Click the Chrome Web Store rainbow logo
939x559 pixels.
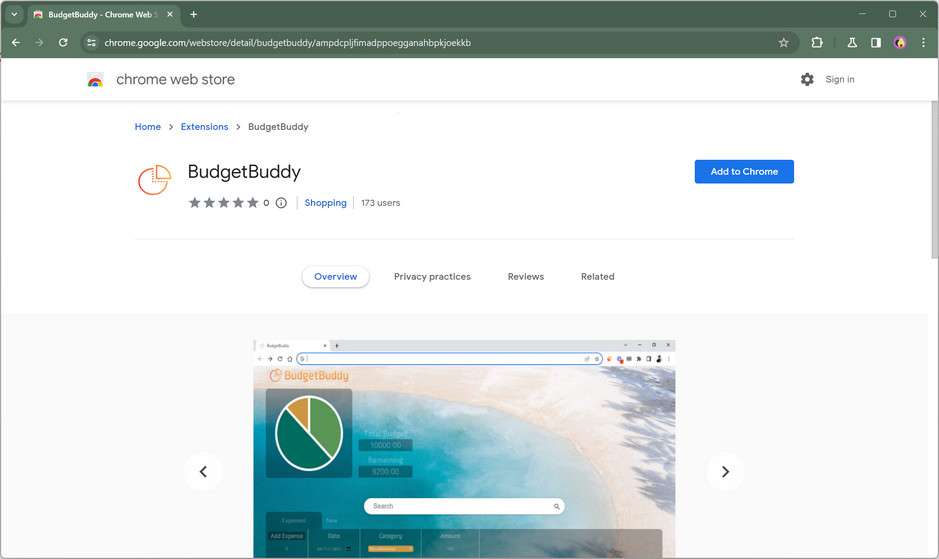(x=95, y=80)
